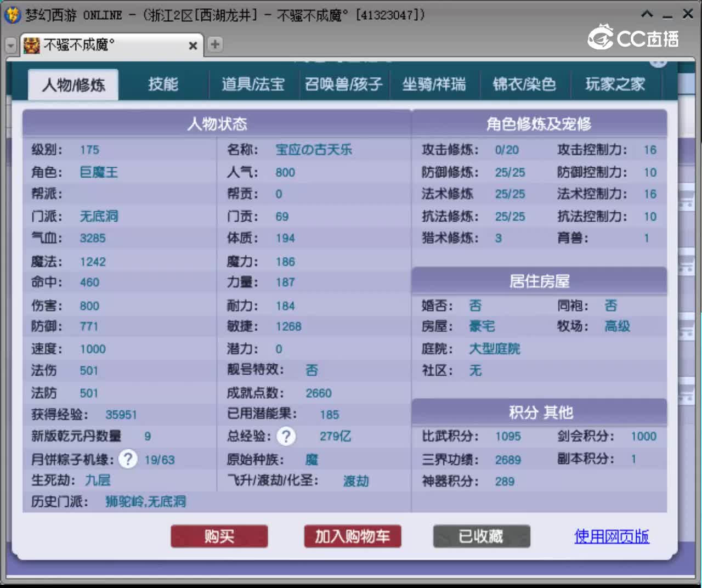Click the 房屋 value 豪宅

482,326
